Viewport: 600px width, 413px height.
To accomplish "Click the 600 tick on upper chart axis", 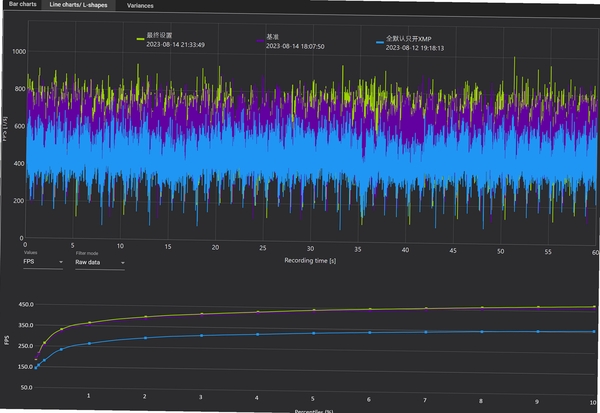I will pos(20,126).
